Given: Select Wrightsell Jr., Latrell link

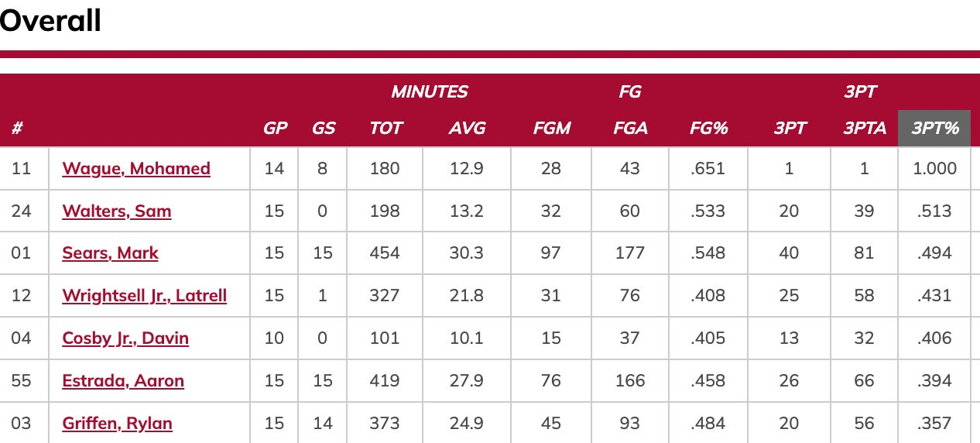Looking at the screenshot, I should (145, 296).
